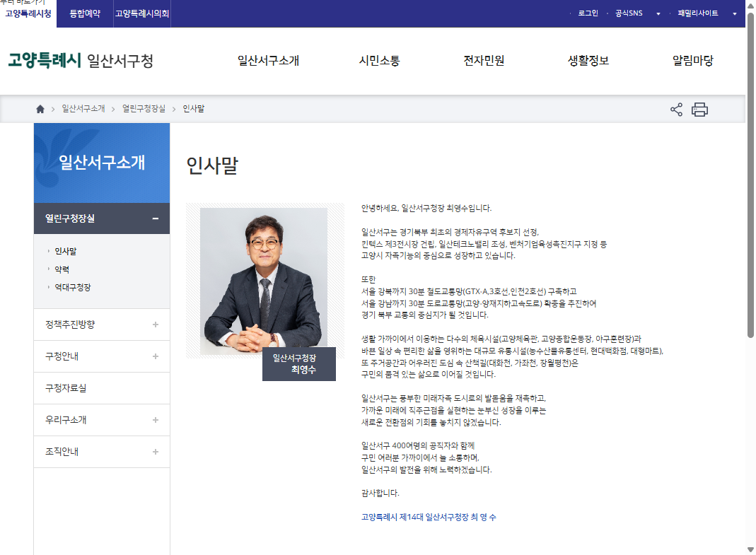This screenshot has height=555, width=756.
Task: Click the 패밀리사이트 link text
Action: point(698,13)
